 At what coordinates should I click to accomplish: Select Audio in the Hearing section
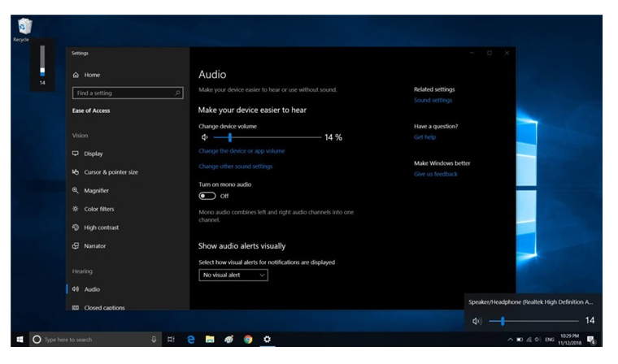pos(86,289)
